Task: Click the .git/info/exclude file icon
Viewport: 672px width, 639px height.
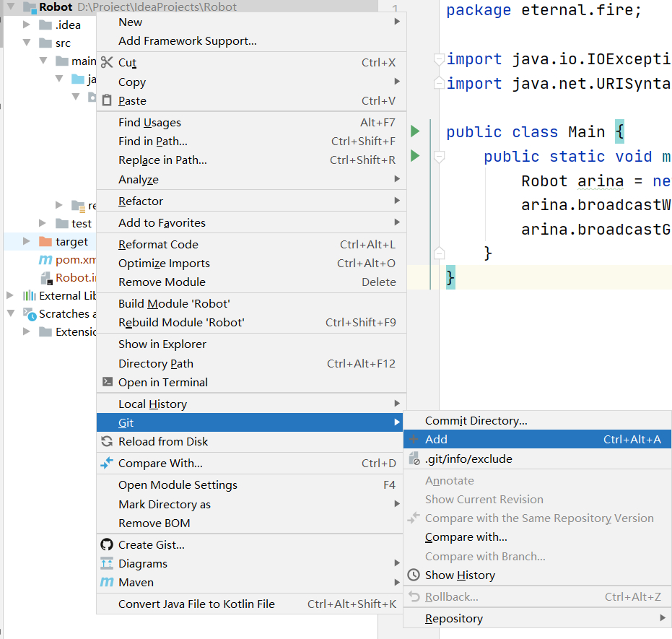Action: (414, 458)
